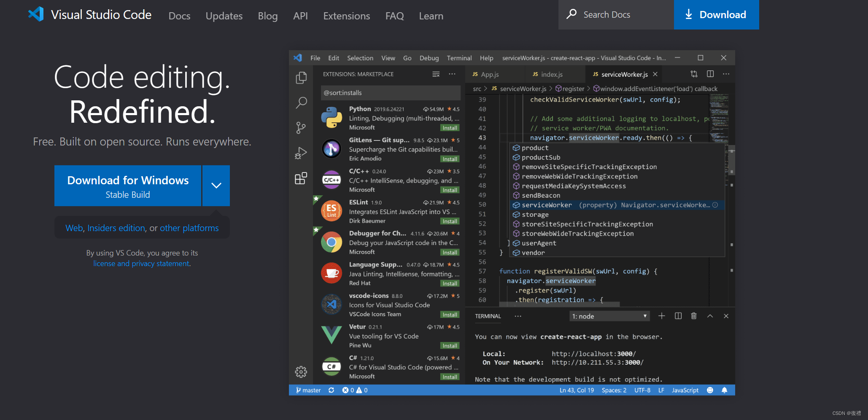The height and width of the screenshot is (420, 868).
Task: Click the new terminal plus icon
Action: [662, 316]
